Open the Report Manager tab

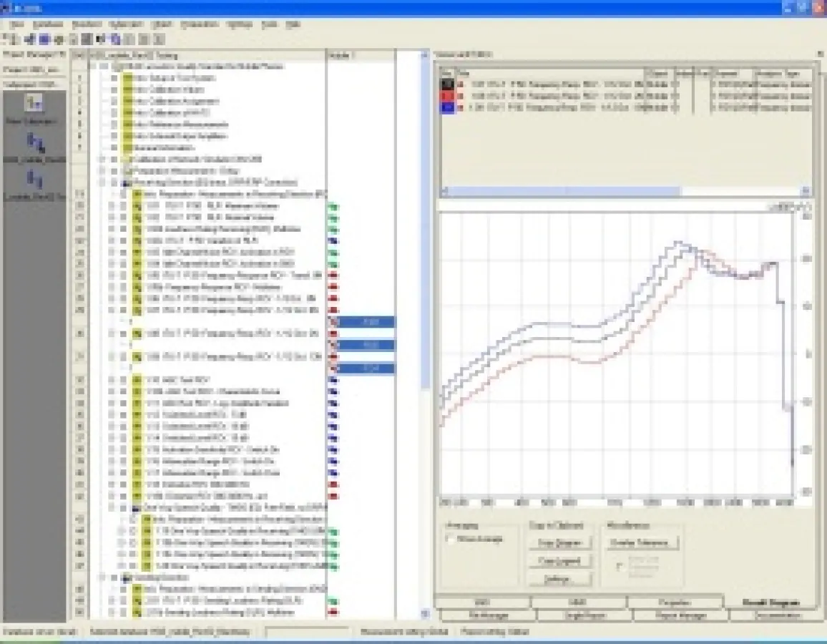pyautogui.click(x=680, y=615)
